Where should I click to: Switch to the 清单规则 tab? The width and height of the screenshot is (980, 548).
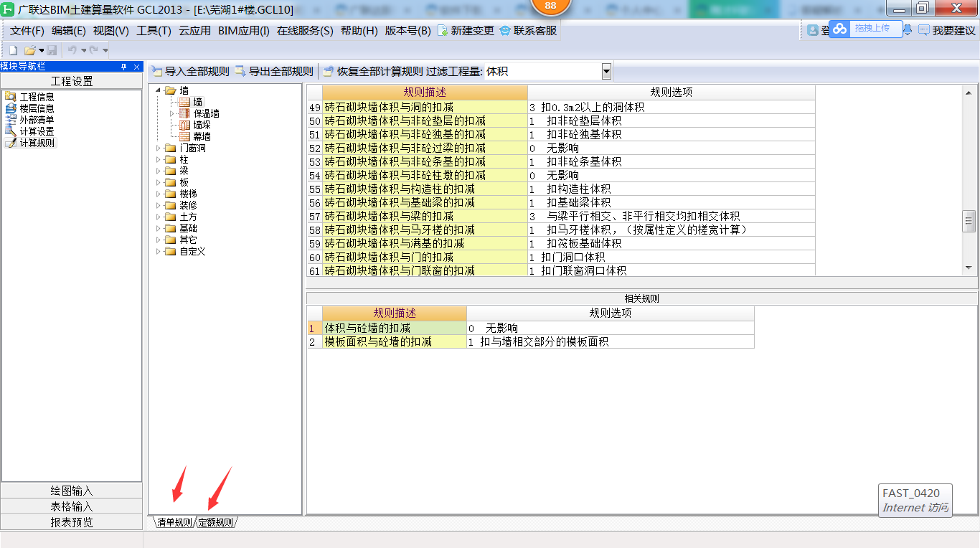click(x=174, y=522)
